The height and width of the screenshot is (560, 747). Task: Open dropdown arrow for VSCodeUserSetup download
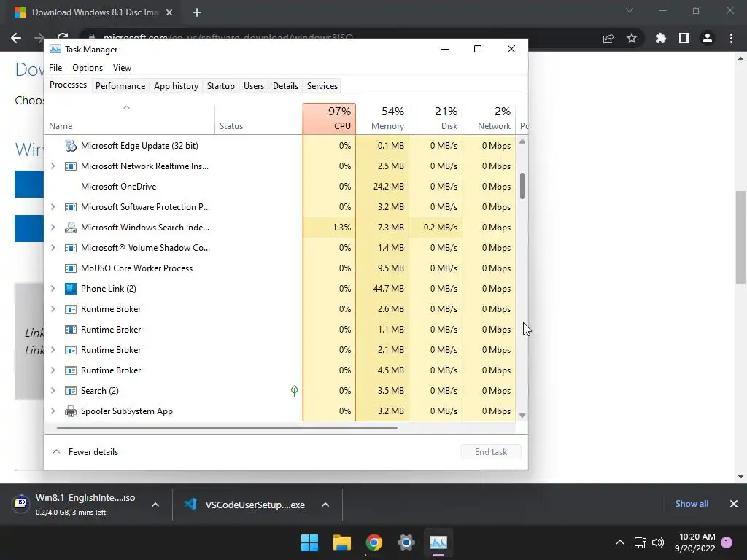pos(325,505)
